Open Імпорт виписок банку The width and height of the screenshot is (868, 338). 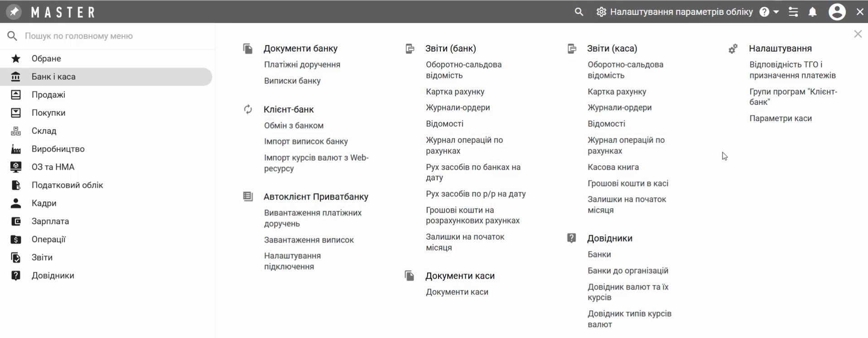point(306,142)
